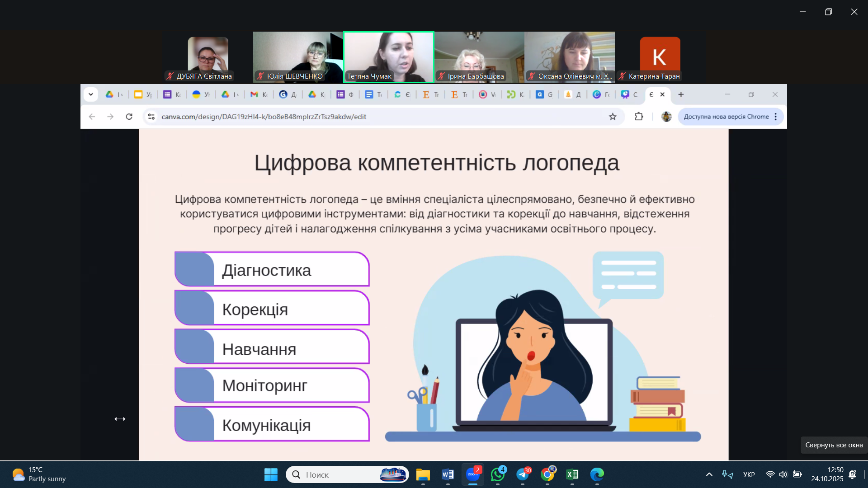Click the Windows Start button

click(x=271, y=474)
